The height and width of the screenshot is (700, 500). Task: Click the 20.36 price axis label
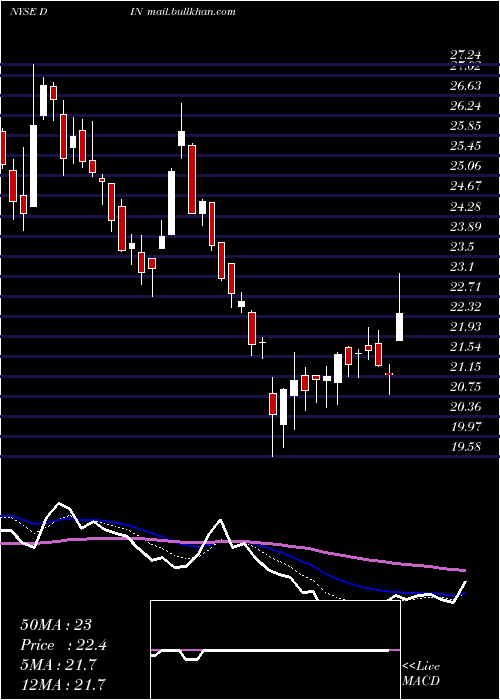coord(465,407)
